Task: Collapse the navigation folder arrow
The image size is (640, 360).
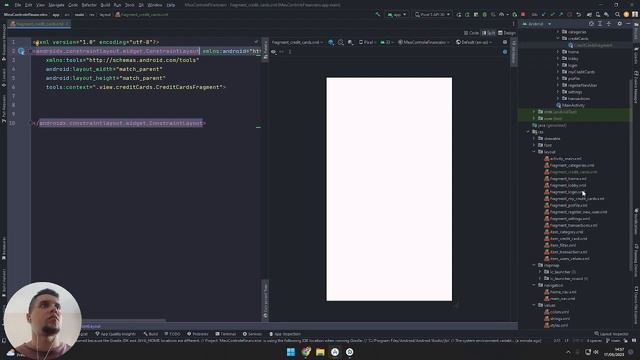Action: coord(534,285)
